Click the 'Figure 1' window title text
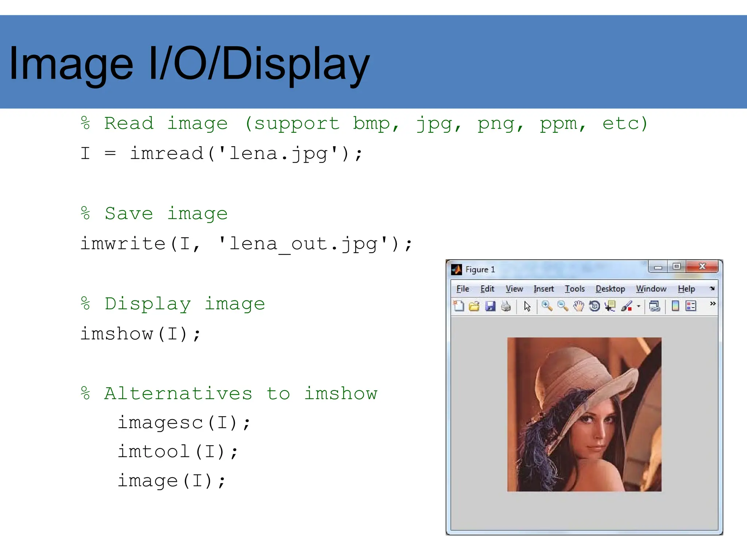The image size is (747, 560). click(x=480, y=269)
